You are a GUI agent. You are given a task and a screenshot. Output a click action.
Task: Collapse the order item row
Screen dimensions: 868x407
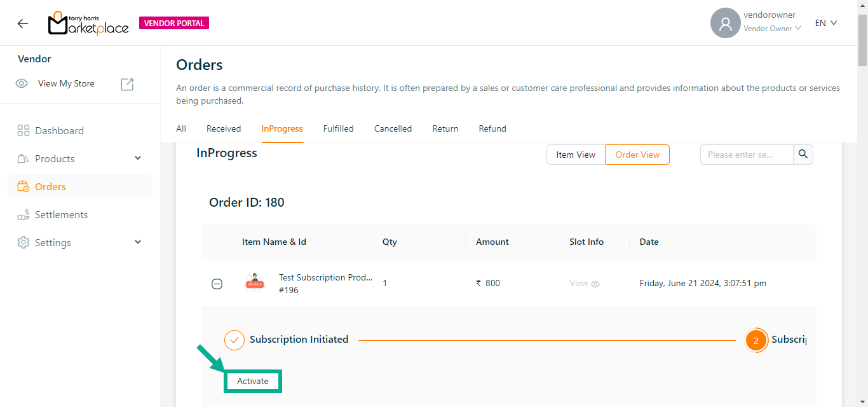coord(217,284)
